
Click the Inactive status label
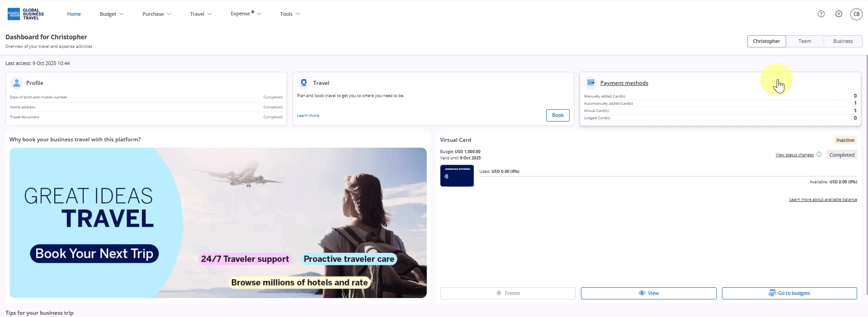(x=845, y=140)
